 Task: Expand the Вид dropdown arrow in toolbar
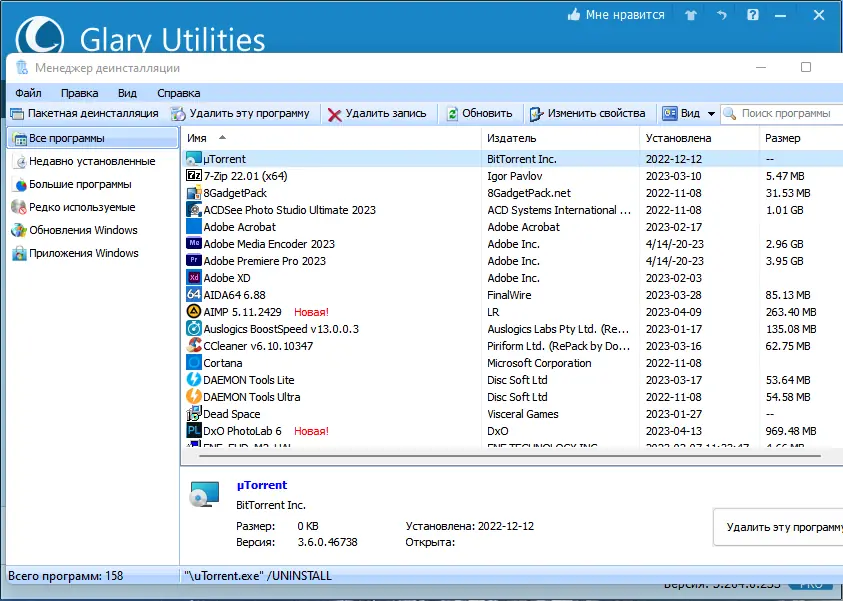coord(711,114)
